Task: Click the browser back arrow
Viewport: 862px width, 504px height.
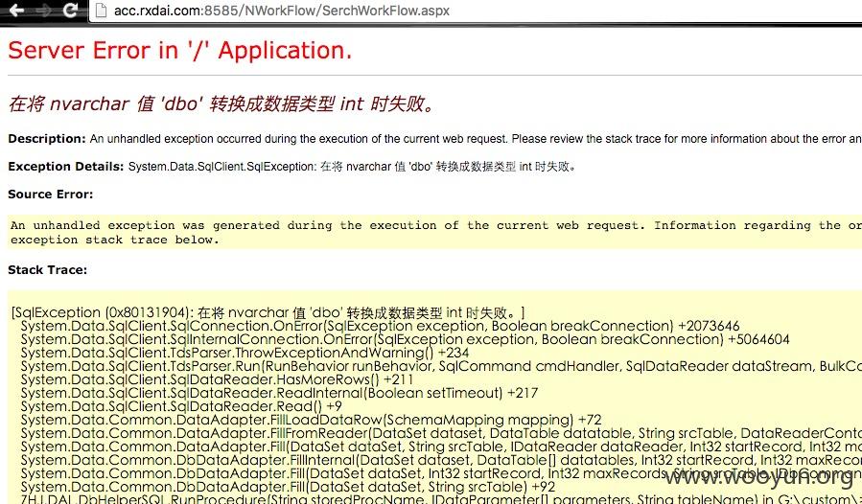Action: (x=16, y=11)
